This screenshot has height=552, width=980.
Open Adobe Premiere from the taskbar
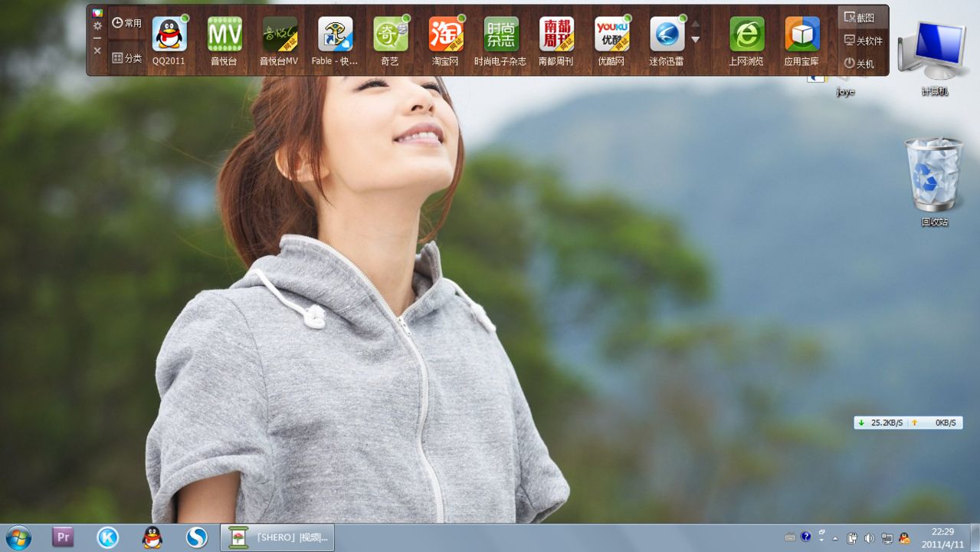(63, 537)
